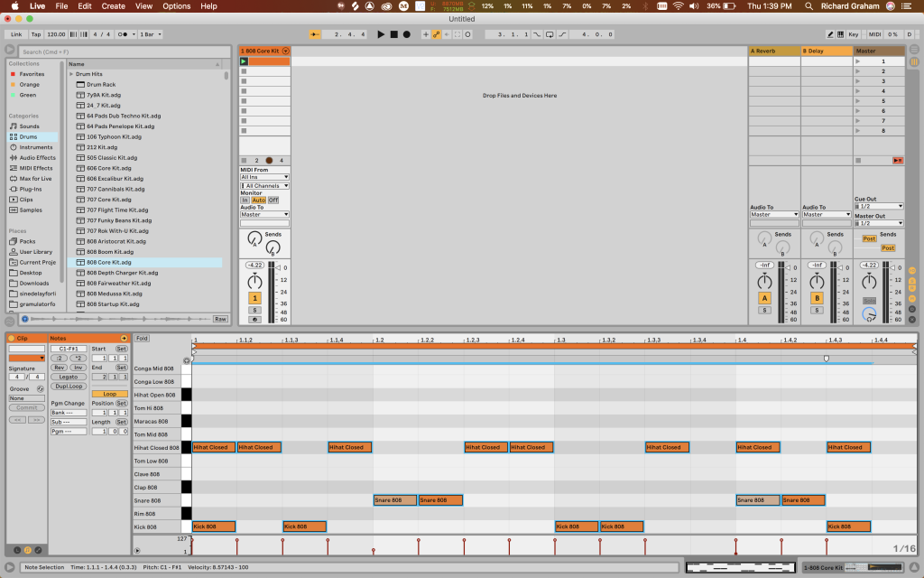Deactivate track 1 with activator button
Image resolution: width=924 pixels, height=578 pixels.
[254, 298]
